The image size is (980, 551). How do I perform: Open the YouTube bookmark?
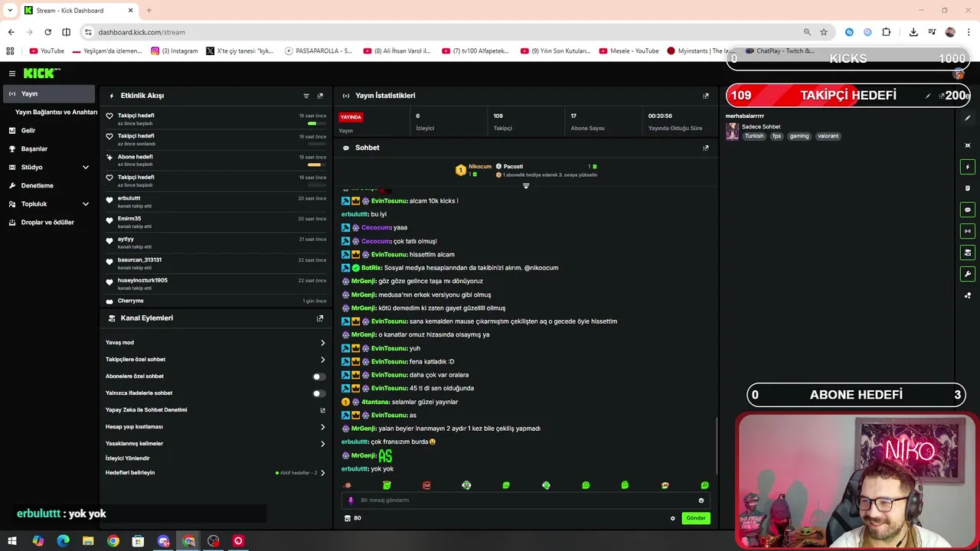pos(47,51)
